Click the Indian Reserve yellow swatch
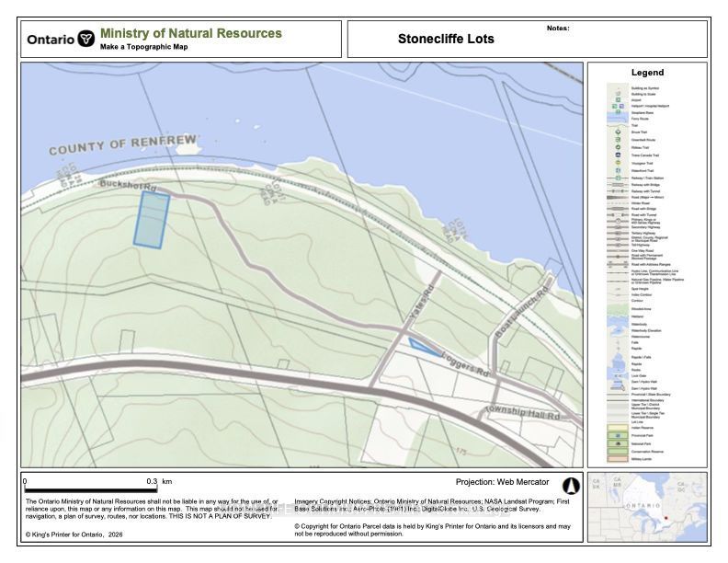This screenshot has width=728, height=563. click(x=618, y=428)
